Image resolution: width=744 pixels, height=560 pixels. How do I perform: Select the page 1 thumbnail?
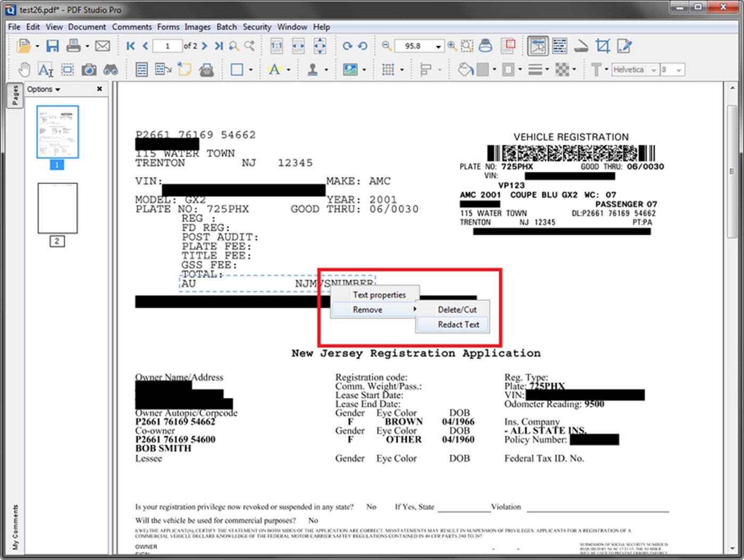[x=57, y=132]
